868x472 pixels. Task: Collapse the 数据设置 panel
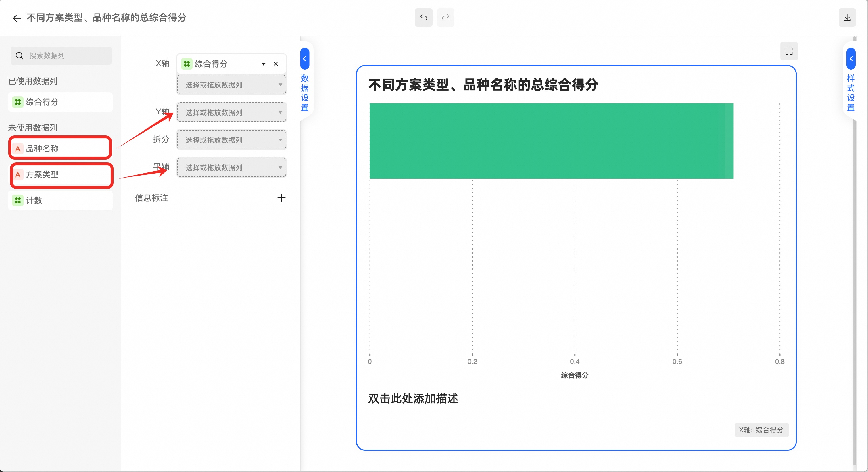304,59
